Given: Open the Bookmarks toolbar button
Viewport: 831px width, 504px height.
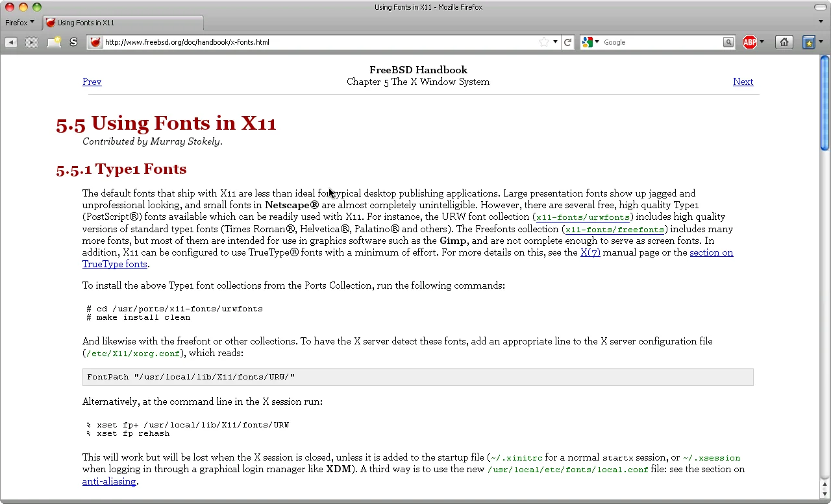Looking at the screenshot, I should 809,42.
